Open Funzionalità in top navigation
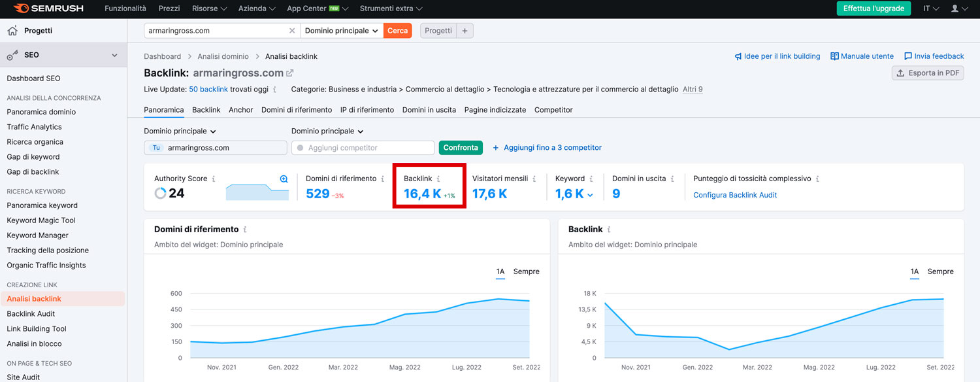This screenshot has width=980, height=382. click(x=125, y=9)
